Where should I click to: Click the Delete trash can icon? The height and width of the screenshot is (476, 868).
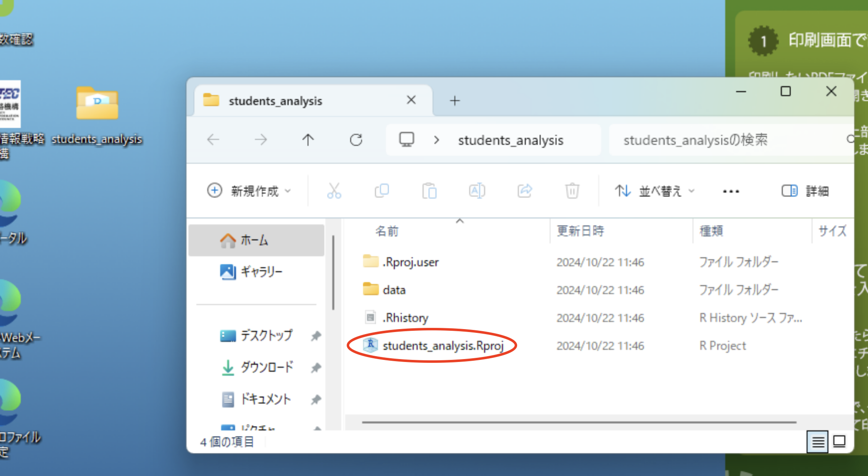572,191
